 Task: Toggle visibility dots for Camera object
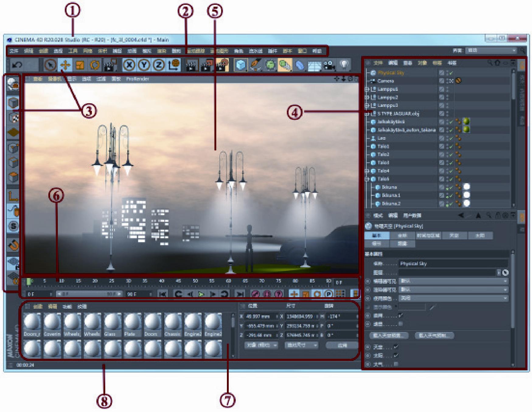(x=447, y=81)
